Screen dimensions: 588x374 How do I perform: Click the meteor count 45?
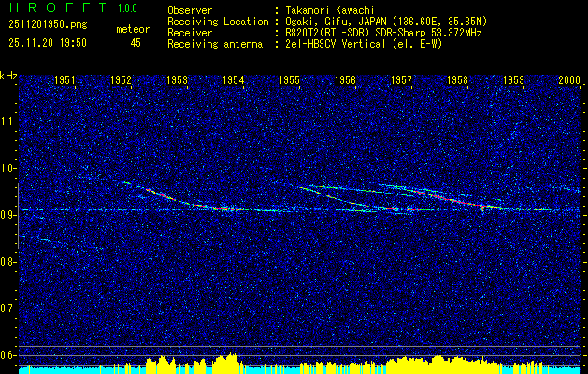pyautogui.click(x=136, y=43)
